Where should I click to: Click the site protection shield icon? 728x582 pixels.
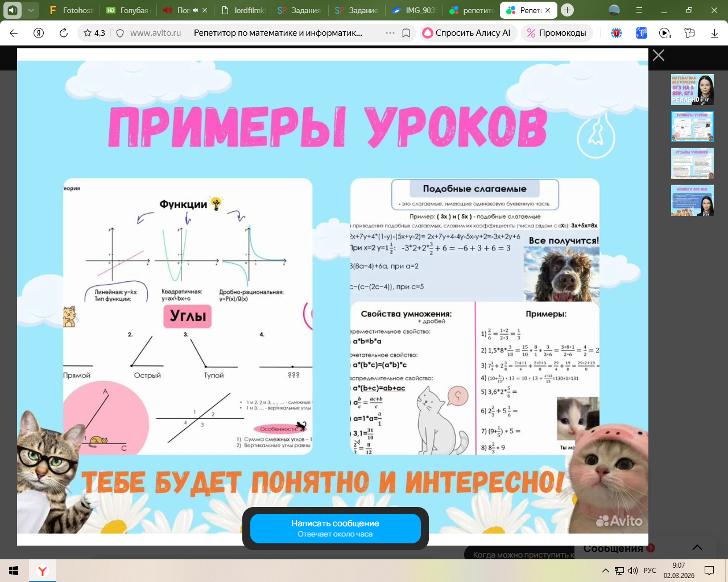[120, 33]
